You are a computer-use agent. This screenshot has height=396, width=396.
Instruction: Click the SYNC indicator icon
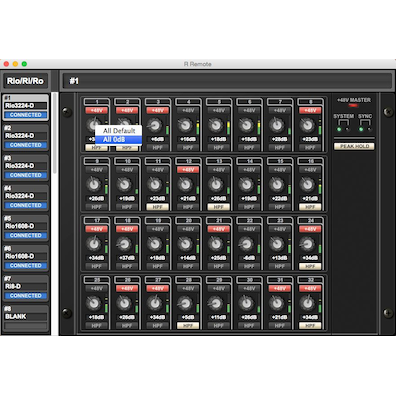365,126
